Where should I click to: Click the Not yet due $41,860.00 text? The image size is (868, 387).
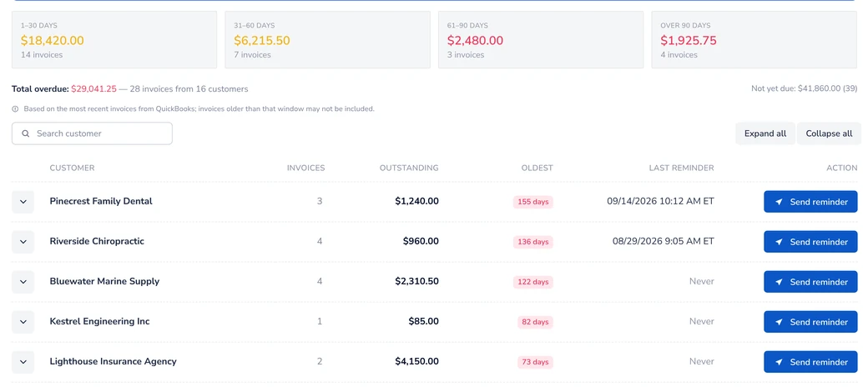click(805, 88)
